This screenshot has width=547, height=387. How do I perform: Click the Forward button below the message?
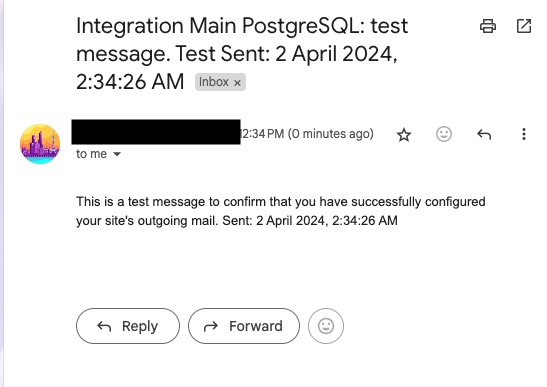pos(244,326)
